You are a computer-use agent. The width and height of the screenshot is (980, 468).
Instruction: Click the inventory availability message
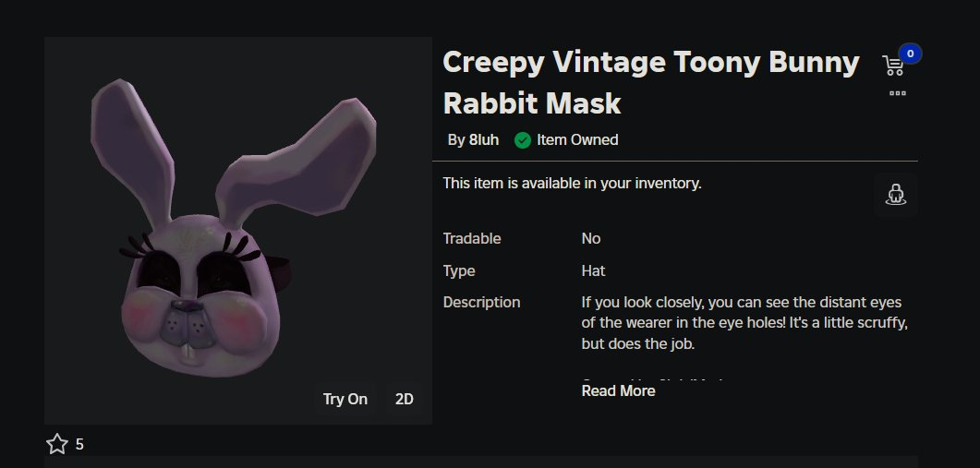572,183
